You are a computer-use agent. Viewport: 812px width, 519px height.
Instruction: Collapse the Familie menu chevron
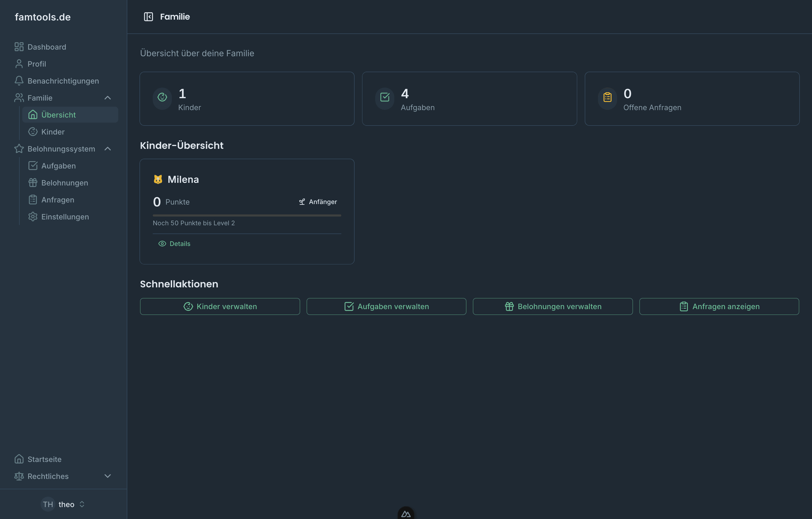coord(108,98)
